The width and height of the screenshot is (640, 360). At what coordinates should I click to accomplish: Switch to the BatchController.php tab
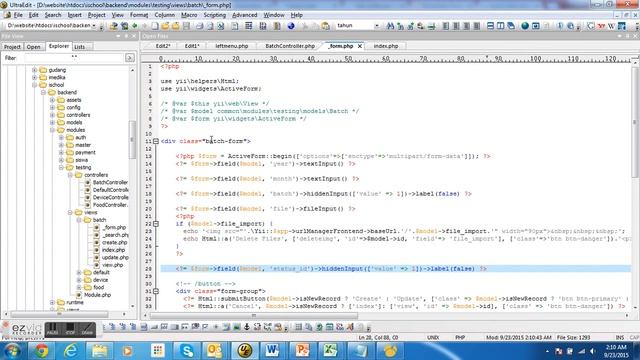tap(290, 46)
